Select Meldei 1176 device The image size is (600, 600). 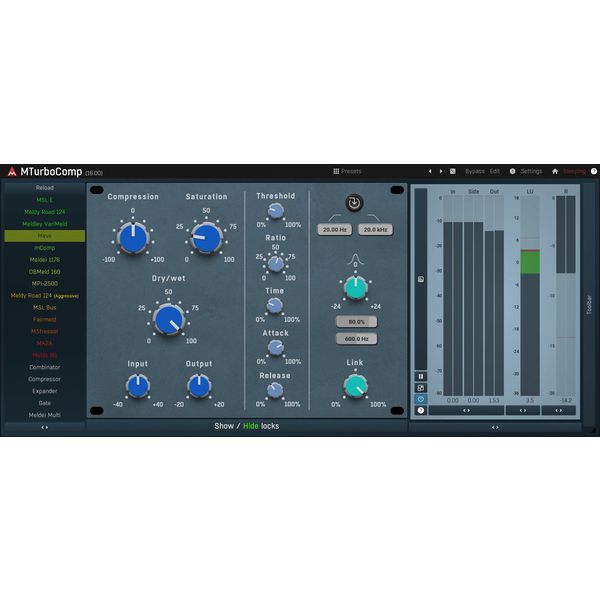coord(45,260)
